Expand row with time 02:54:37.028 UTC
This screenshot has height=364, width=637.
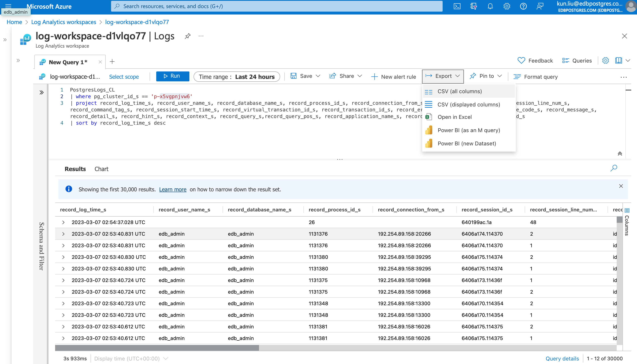tap(63, 222)
